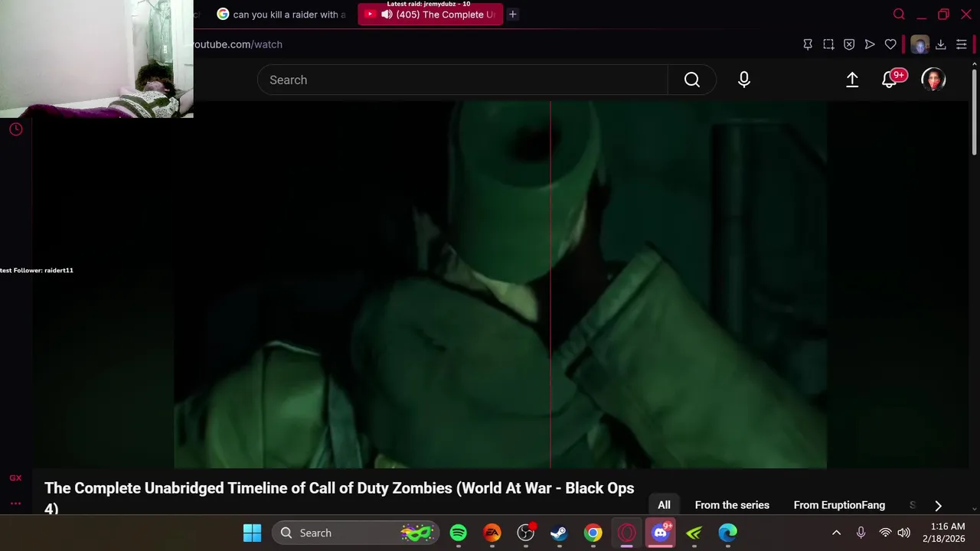Open a new tab with the plus button
The image size is (980, 551).
(513, 14)
